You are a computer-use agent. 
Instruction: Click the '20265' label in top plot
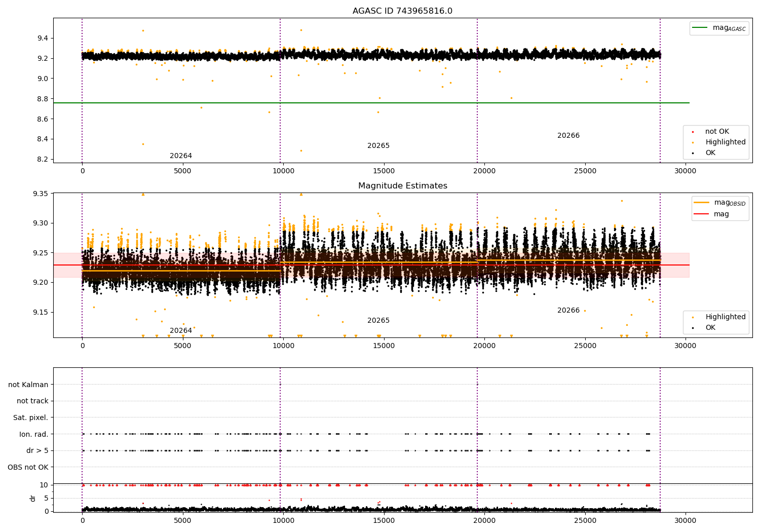[x=378, y=146]
